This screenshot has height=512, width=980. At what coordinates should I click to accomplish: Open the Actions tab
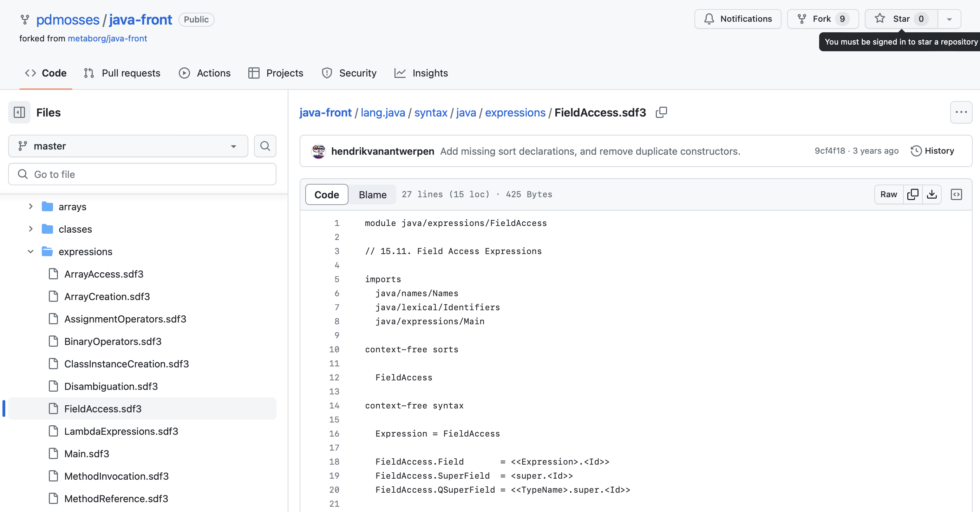(x=205, y=73)
